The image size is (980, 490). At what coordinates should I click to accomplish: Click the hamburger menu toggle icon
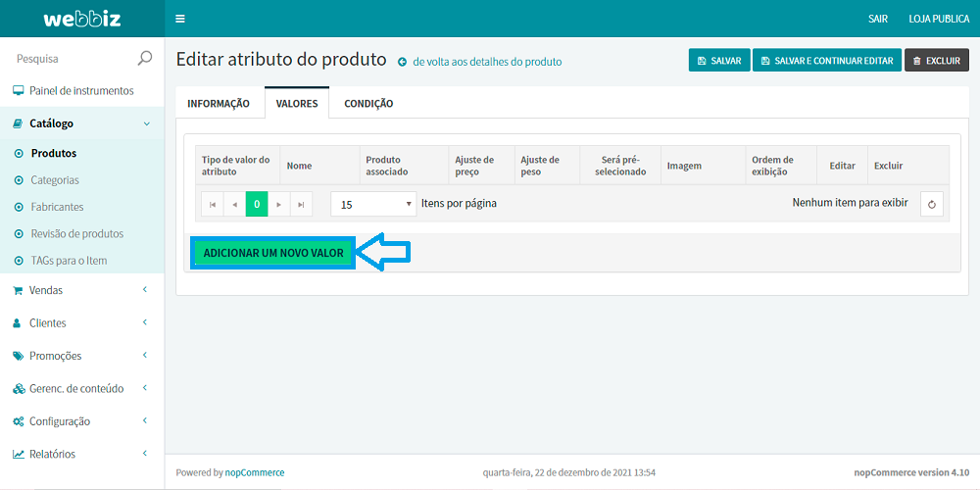pyautogui.click(x=179, y=19)
